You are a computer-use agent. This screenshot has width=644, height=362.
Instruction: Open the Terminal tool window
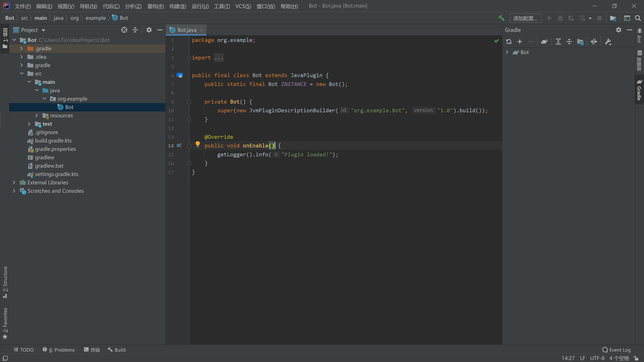[x=92, y=350]
